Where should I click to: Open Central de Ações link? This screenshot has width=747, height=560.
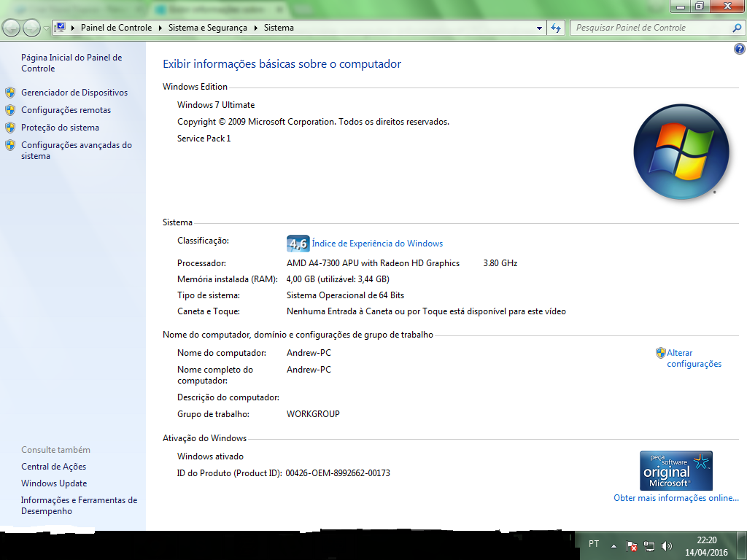coord(53,467)
